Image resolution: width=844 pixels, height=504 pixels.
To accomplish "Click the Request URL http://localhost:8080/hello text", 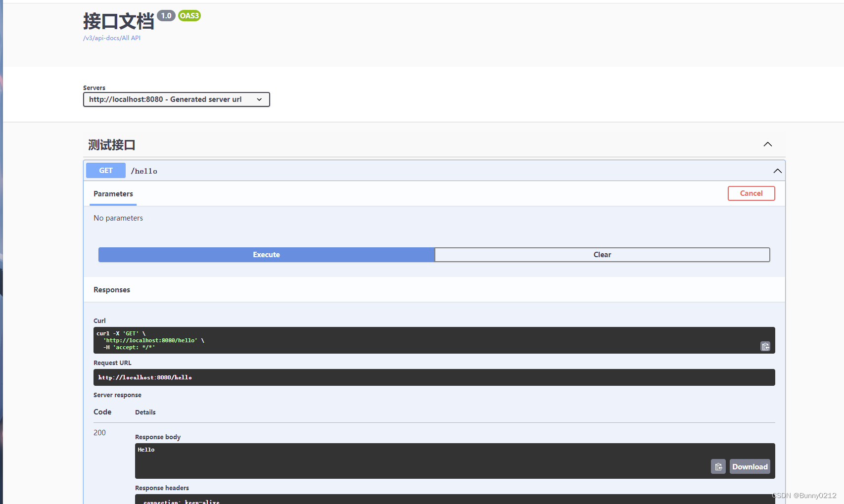I will click(145, 377).
